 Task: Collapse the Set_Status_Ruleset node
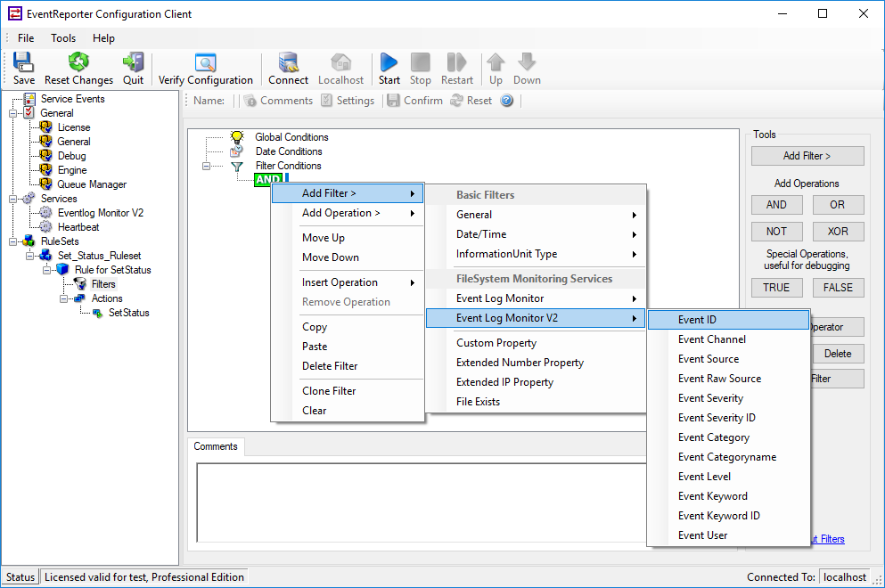(30, 256)
